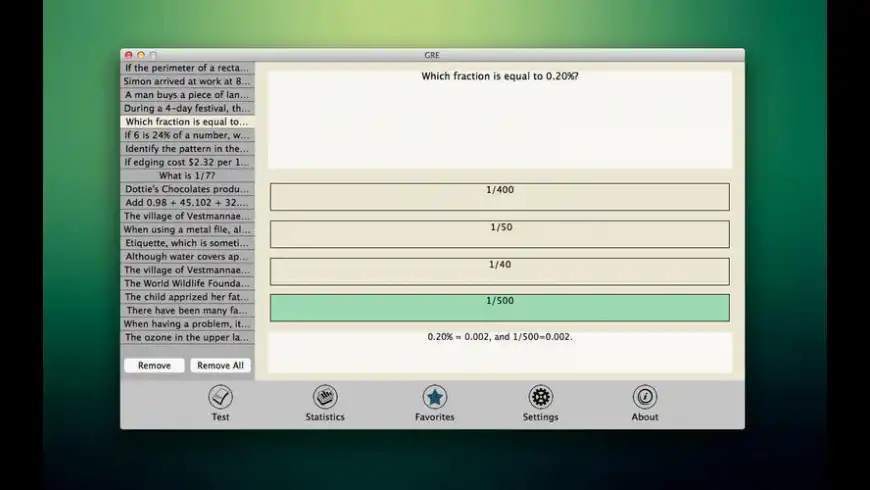The image size is (870, 490).
Task: Open the About info icon
Action: (x=645, y=397)
